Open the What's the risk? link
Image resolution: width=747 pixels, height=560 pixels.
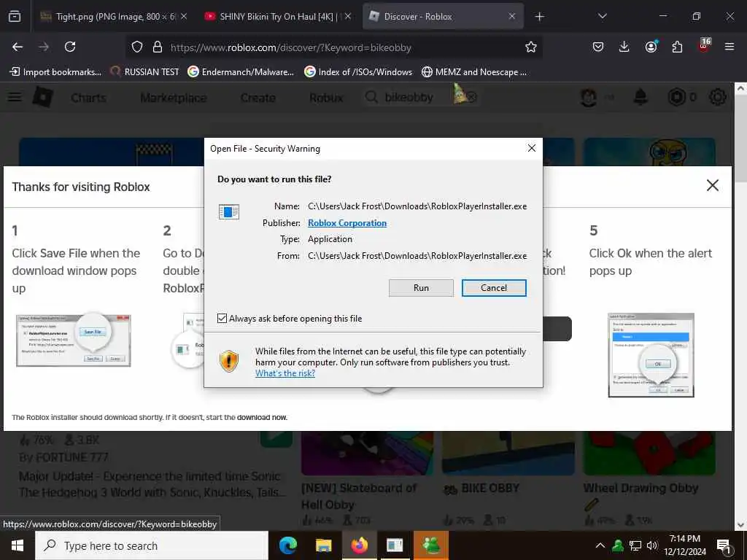point(285,373)
